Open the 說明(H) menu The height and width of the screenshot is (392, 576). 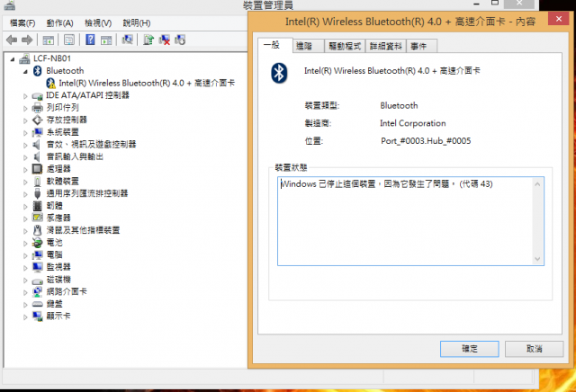coord(136,23)
